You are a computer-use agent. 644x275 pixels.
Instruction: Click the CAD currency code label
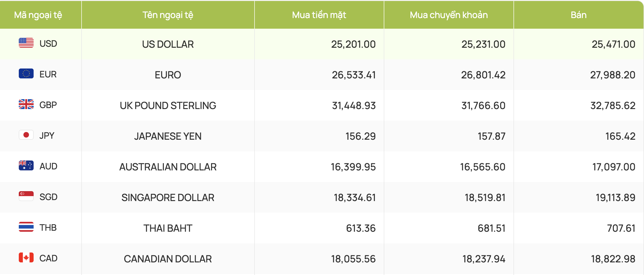(x=48, y=258)
